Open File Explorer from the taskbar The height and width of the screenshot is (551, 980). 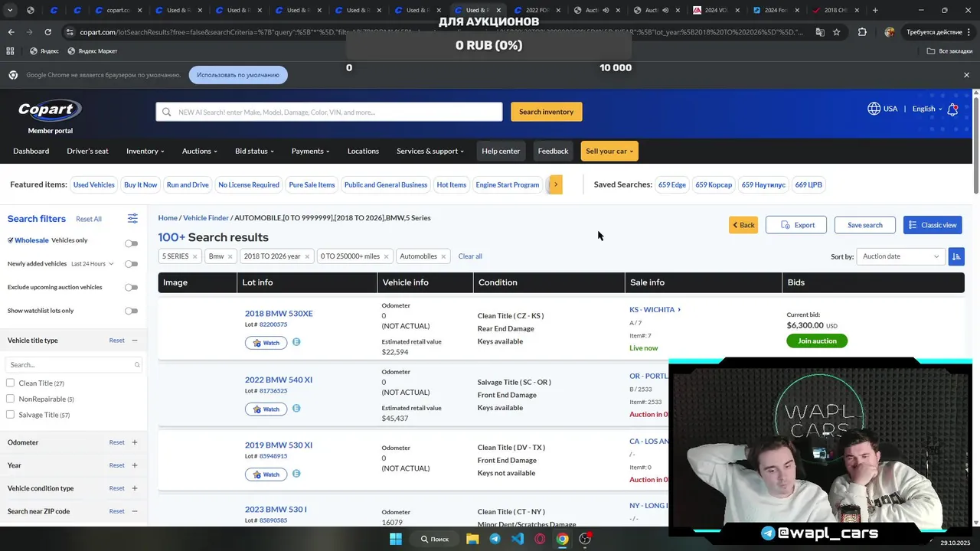click(472, 539)
